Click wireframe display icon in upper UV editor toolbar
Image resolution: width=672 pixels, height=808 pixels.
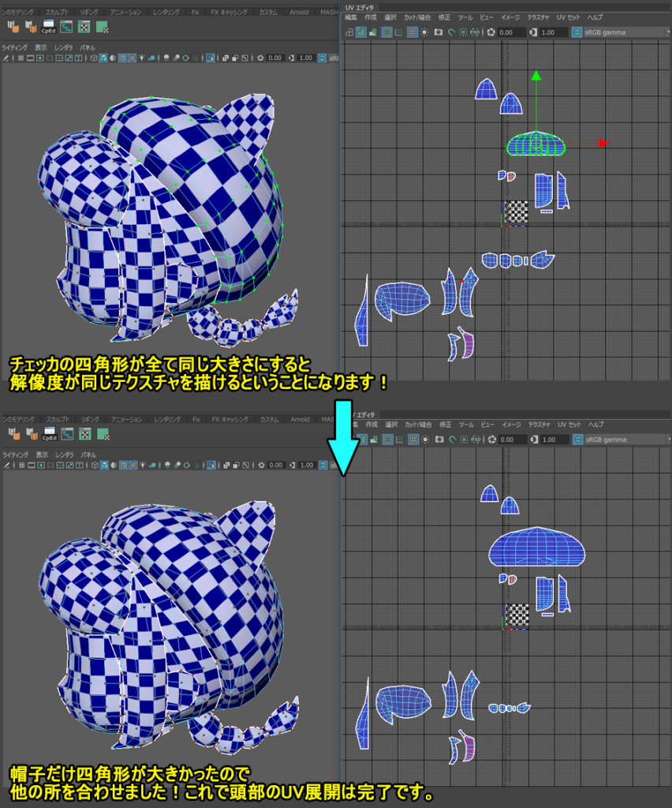tap(349, 32)
